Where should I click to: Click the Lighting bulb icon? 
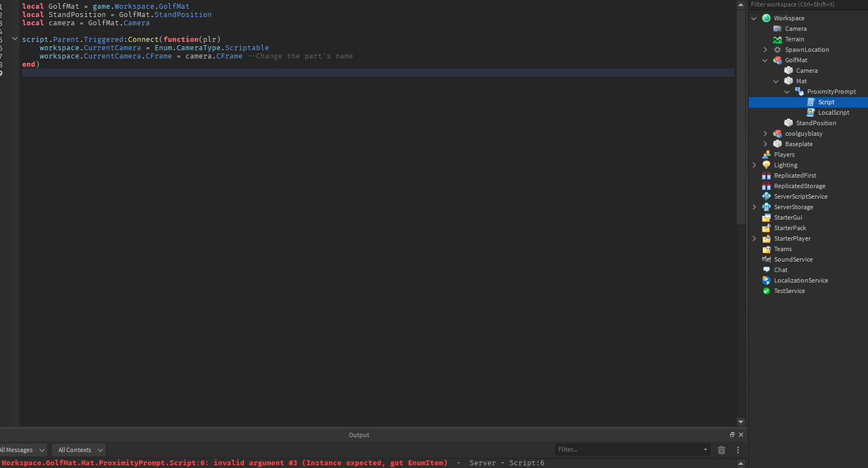pyautogui.click(x=766, y=165)
